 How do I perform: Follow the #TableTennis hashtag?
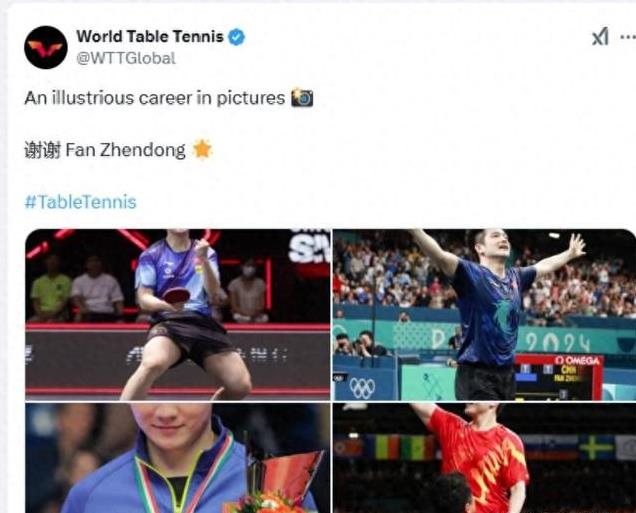click(x=80, y=202)
